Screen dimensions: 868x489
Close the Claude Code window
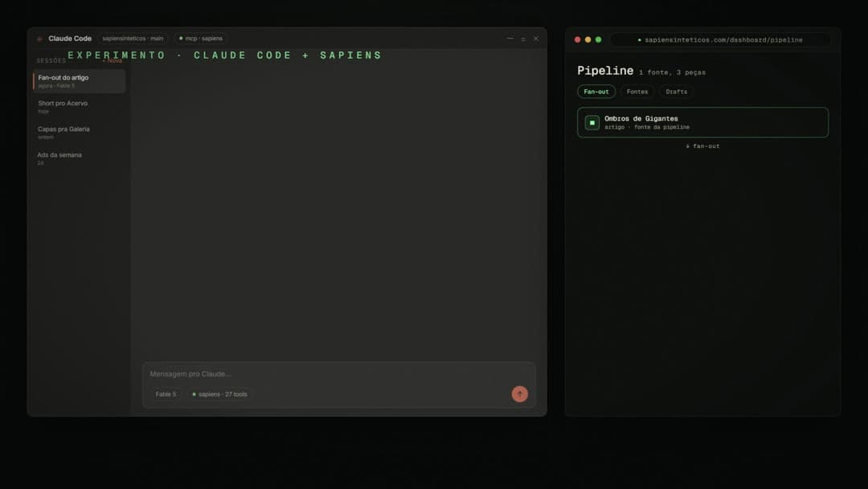click(536, 39)
